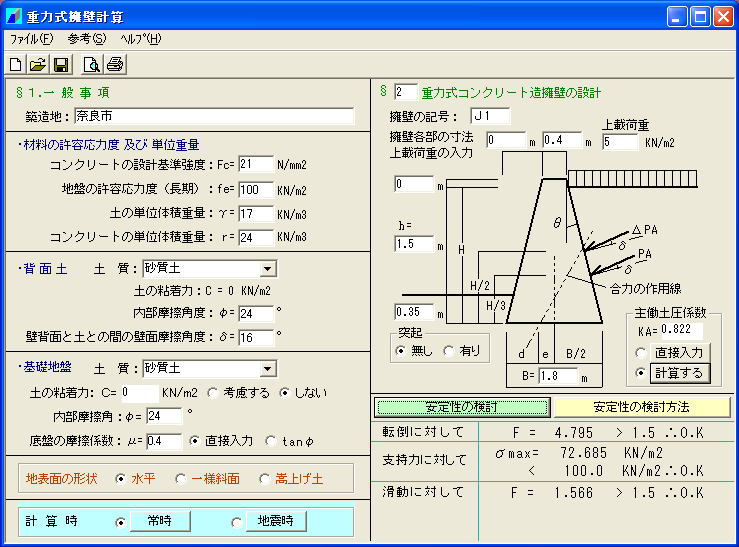This screenshot has width=739, height=547.
Task: Select the 一様斜面 ground surface shape
Action: point(180,478)
